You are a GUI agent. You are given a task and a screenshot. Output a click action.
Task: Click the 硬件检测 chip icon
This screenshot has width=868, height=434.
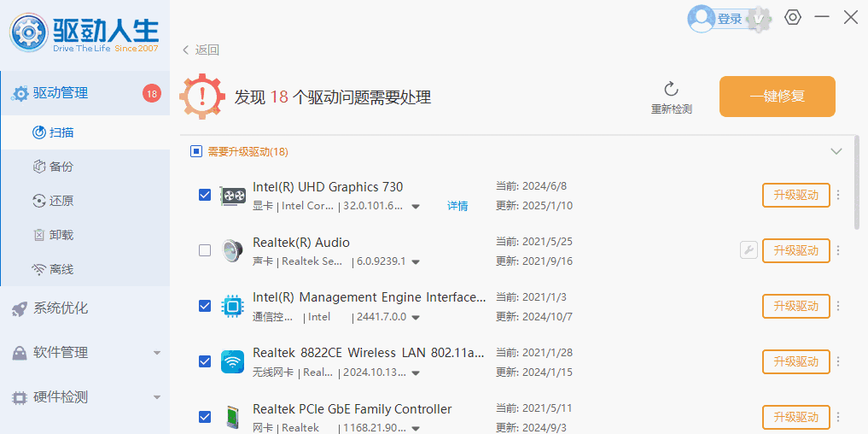pyautogui.click(x=20, y=397)
